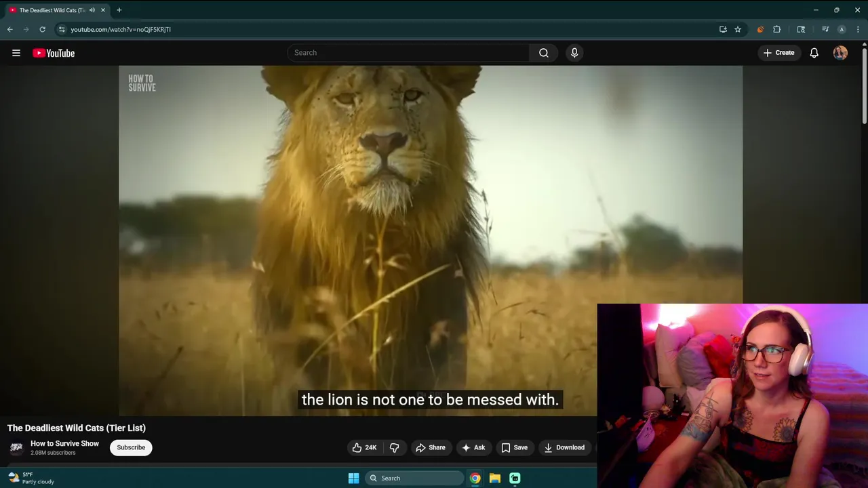
Task: Share the video
Action: click(431, 447)
